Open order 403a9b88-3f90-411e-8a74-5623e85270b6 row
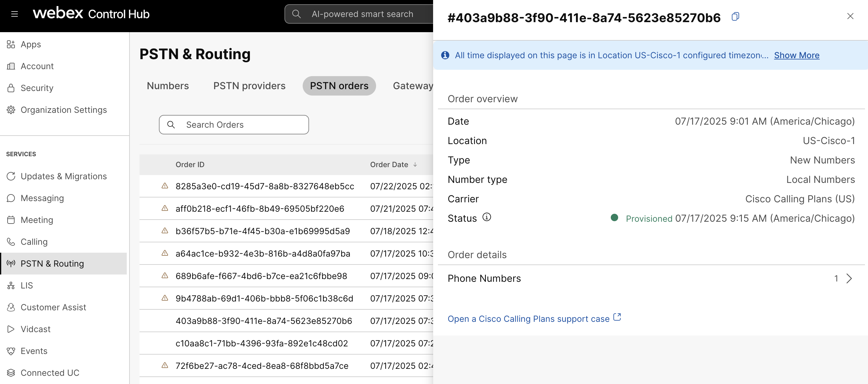 coord(286,321)
